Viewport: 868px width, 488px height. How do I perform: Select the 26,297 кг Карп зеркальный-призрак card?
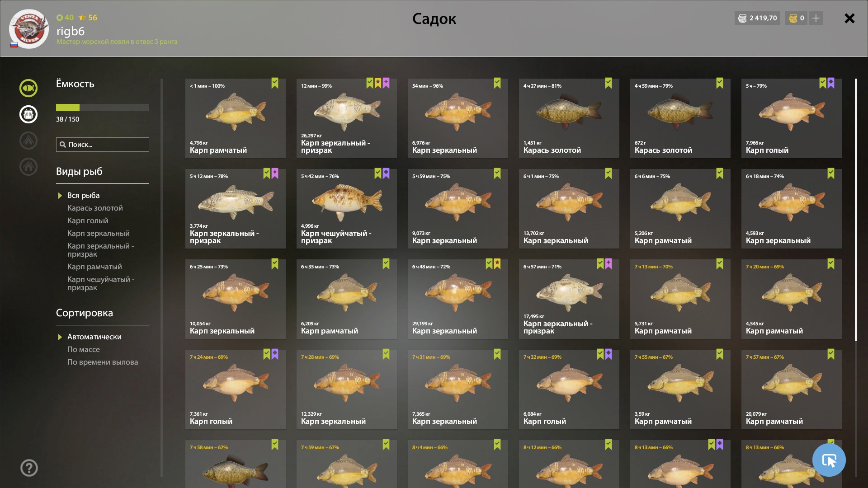pos(347,118)
